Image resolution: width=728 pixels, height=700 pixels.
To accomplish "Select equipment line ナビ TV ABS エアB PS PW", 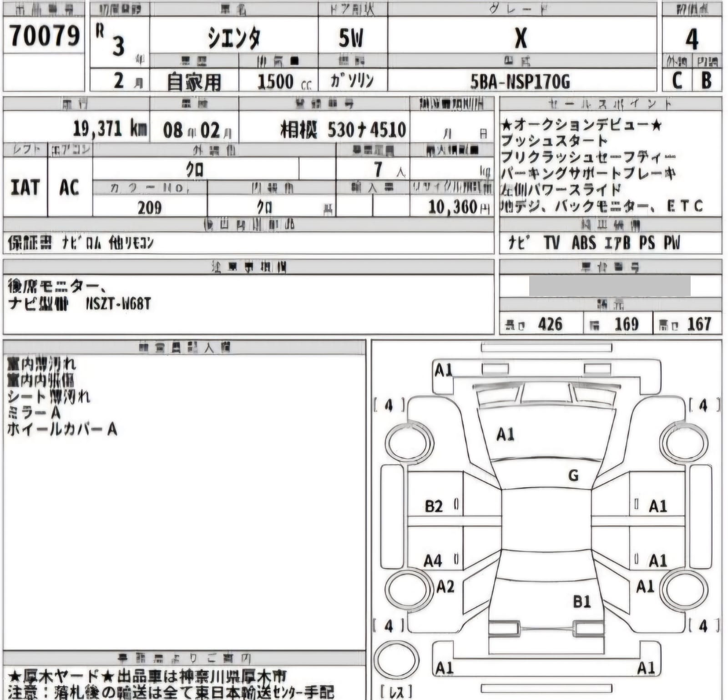I will pos(594,243).
